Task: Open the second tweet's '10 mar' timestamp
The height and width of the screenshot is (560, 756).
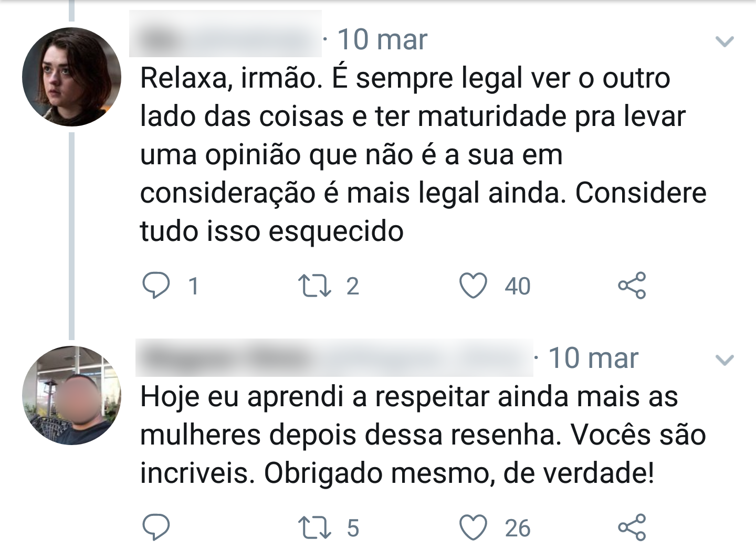Action: [x=593, y=358]
